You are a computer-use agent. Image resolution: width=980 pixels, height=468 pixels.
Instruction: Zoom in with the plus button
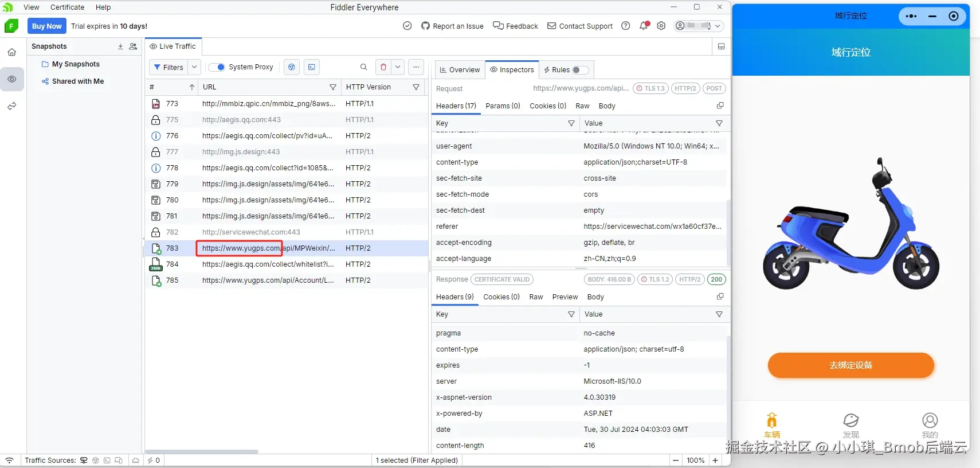715,461
